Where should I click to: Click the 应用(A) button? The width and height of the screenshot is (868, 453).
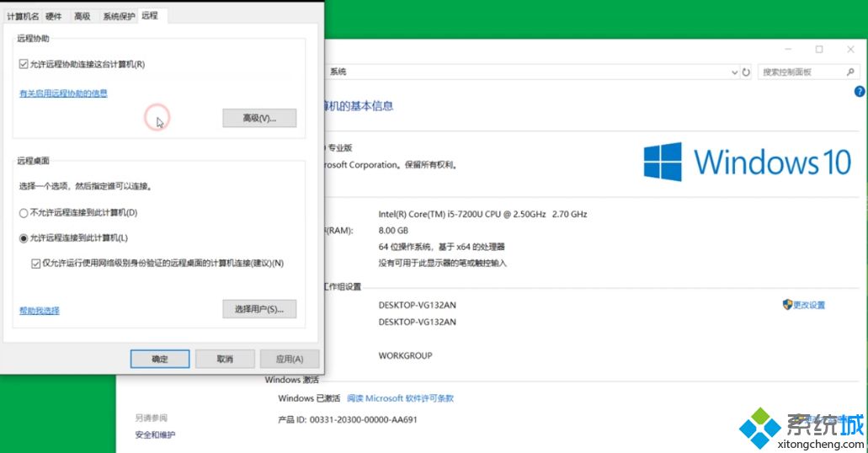[x=290, y=359]
